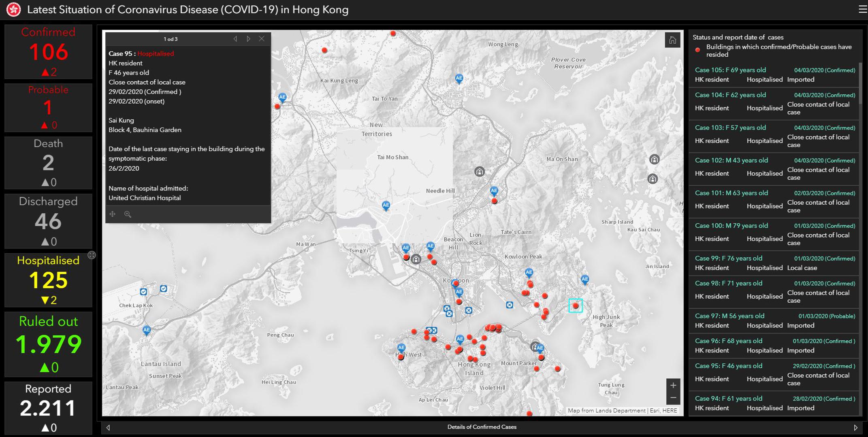Click the map home extent button
The height and width of the screenshot is (437, 868).
coord(672,40)
